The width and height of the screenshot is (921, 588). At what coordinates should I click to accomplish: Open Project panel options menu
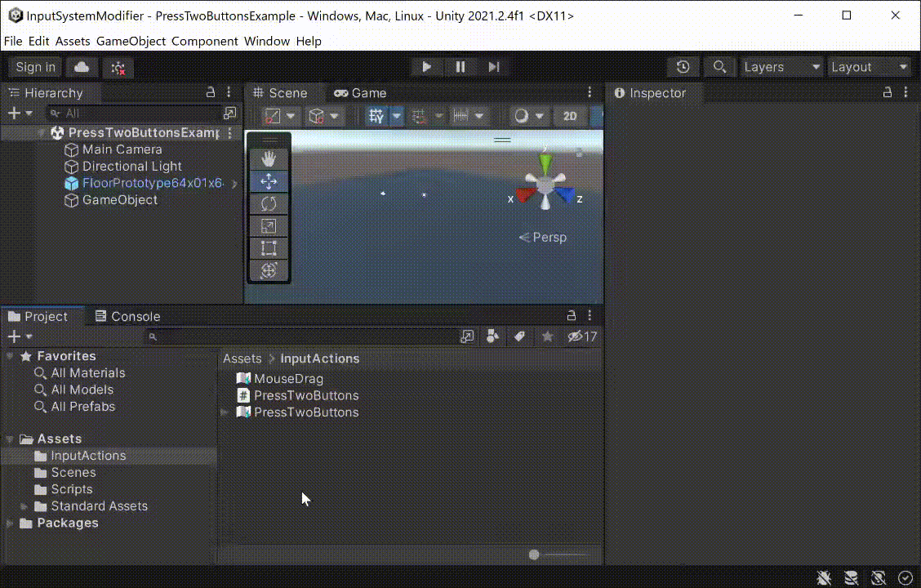coord(590,315)
